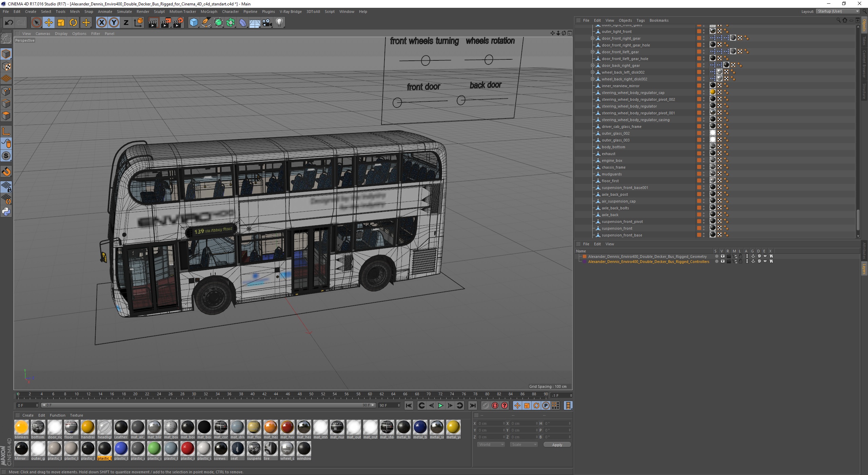Image resolution: width=868 pixels, height=475 pixels.
Task: Open the MoGraph Array generator icon
Action: [x=231, y=22]
